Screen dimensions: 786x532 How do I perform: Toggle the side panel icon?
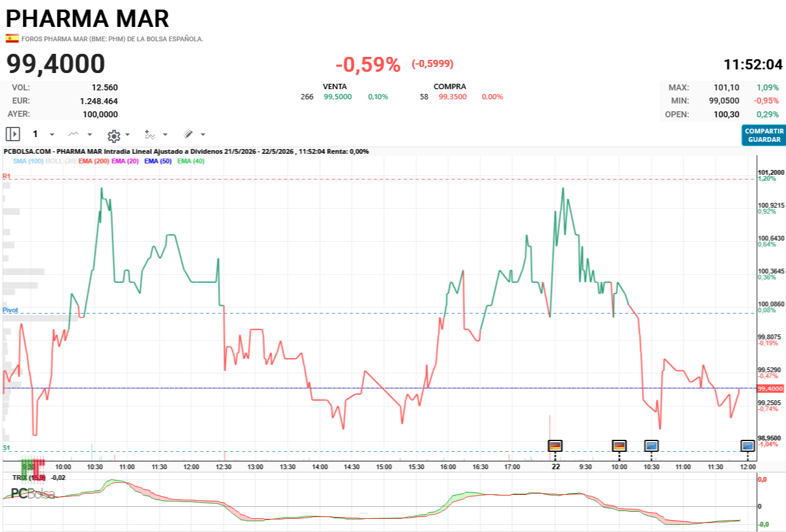tap(13, 134)
